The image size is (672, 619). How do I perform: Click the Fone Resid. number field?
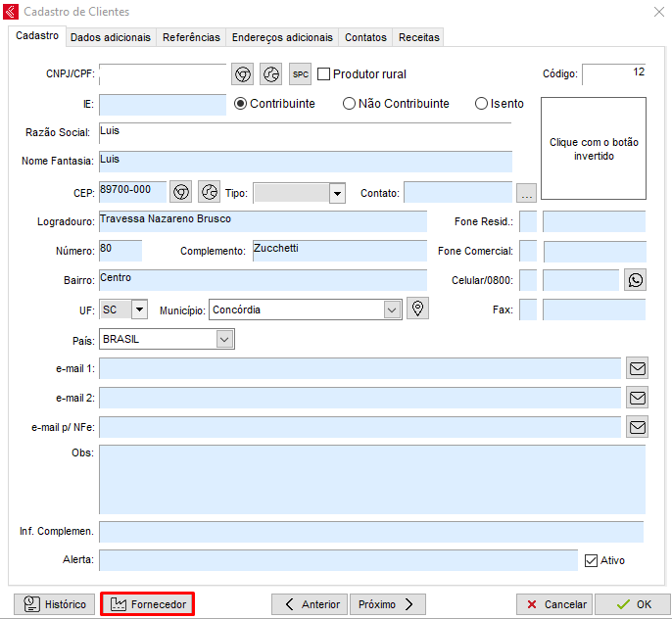pos(594,221)
